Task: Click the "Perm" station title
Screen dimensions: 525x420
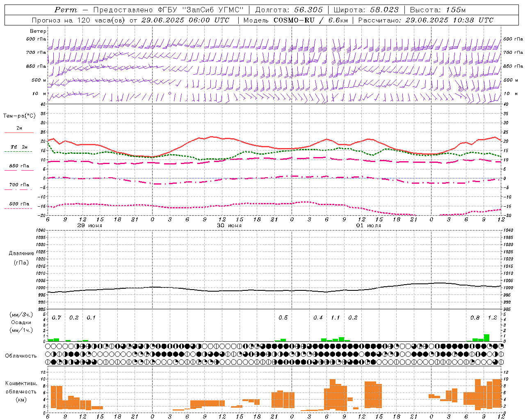Action: pyautogui.click(x=66, y=10)
